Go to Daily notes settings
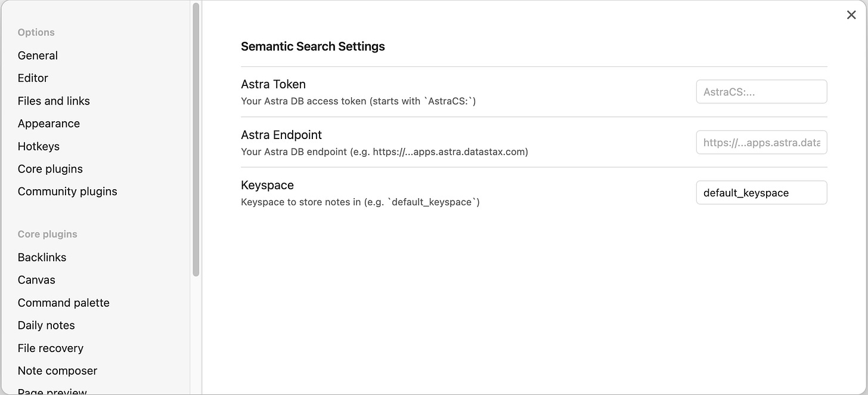Viewport: 868px width, 395px height. (x=46, y=325)
